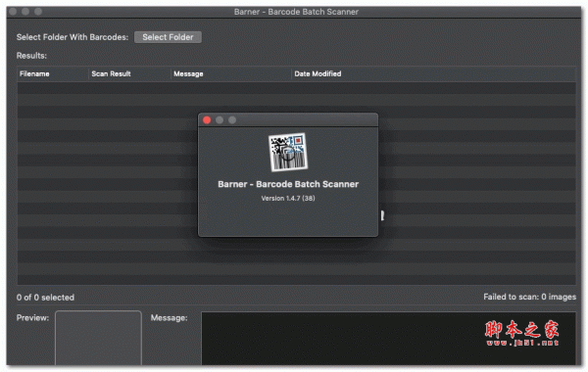Click the 'Results:' label
The width and height of the screenshot is (588, 372).
click(31, 56)
